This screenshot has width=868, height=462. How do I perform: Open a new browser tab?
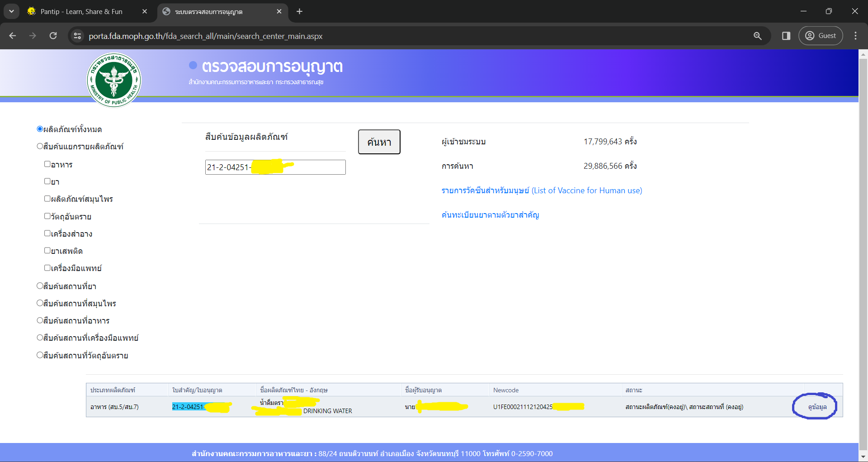point(299,12)
